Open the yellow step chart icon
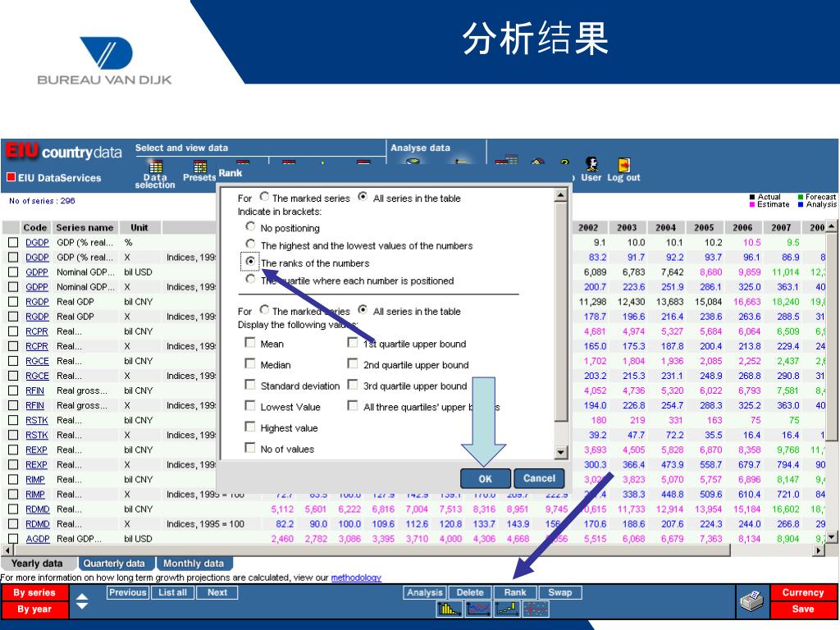 [x=507, y=609]
